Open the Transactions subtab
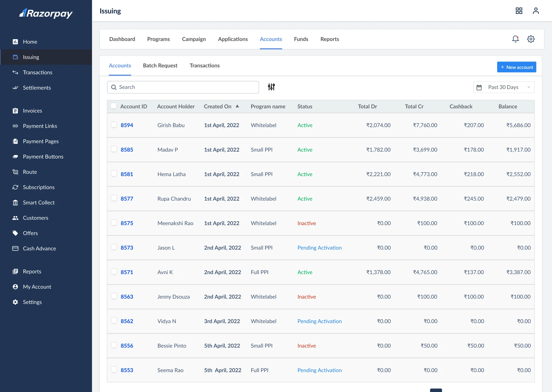The height and width of the screenshot is (392, 552). click(x=205, y=65)
